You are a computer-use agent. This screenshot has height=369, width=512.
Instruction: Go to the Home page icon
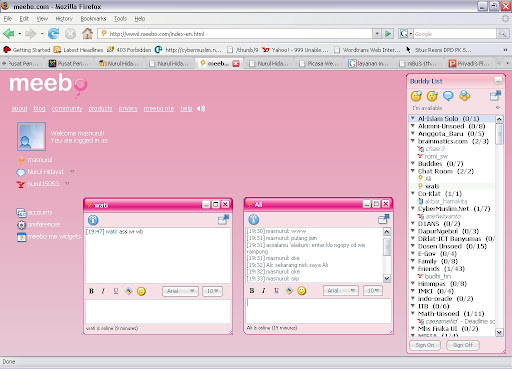88,33
